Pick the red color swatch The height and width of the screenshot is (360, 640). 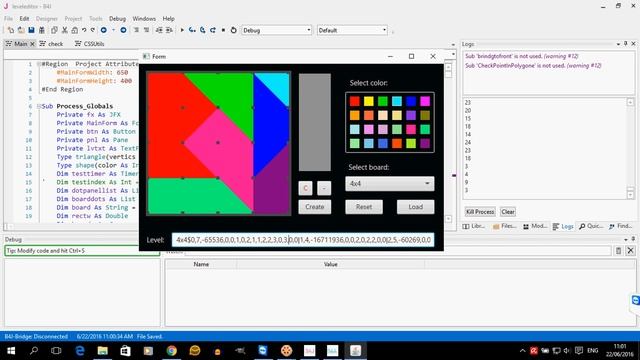coord(355,101)
